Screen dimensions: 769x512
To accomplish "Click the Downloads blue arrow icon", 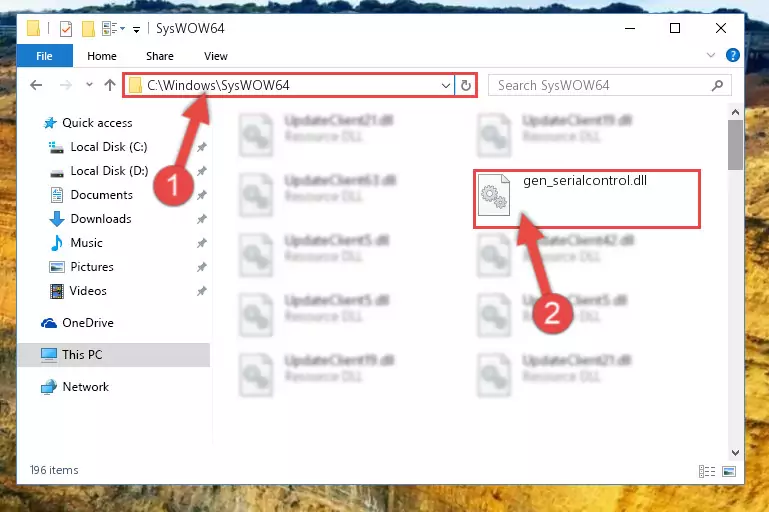I will [57, 219].
